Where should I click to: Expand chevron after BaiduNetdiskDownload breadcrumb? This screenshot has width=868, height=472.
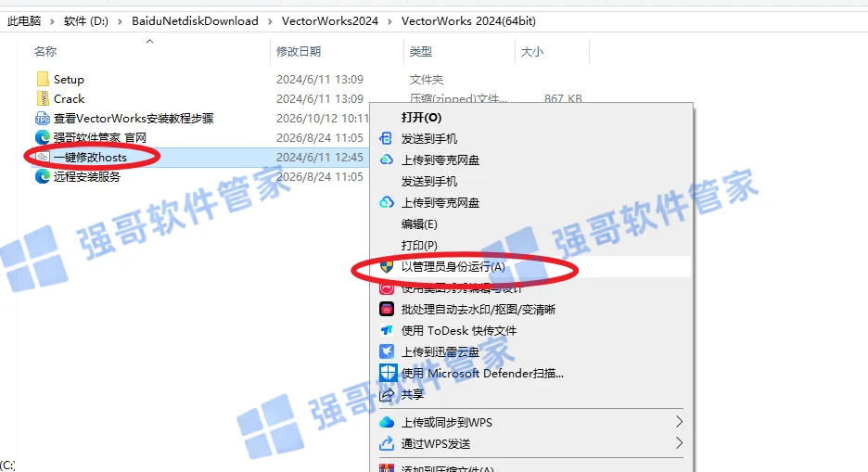270,21
